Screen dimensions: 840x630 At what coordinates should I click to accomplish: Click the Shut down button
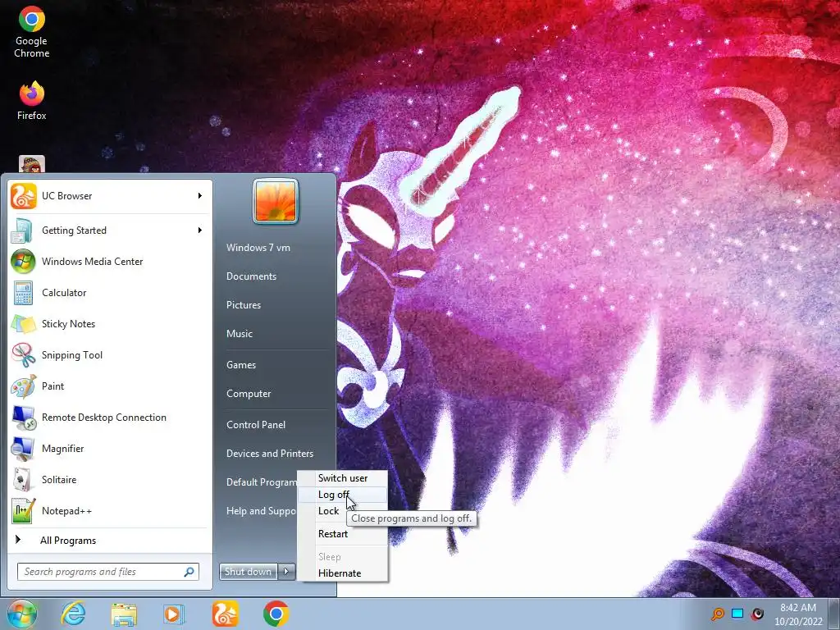(249, 572)
